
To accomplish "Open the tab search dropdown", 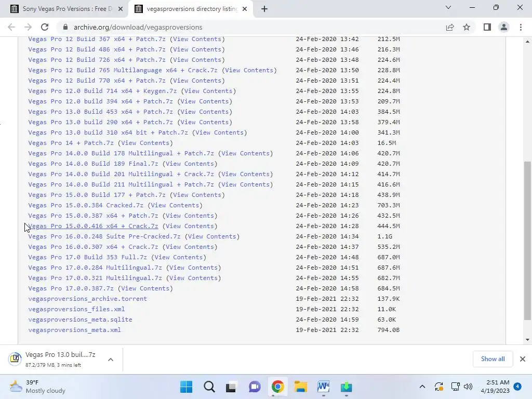I will pos(448,7).
